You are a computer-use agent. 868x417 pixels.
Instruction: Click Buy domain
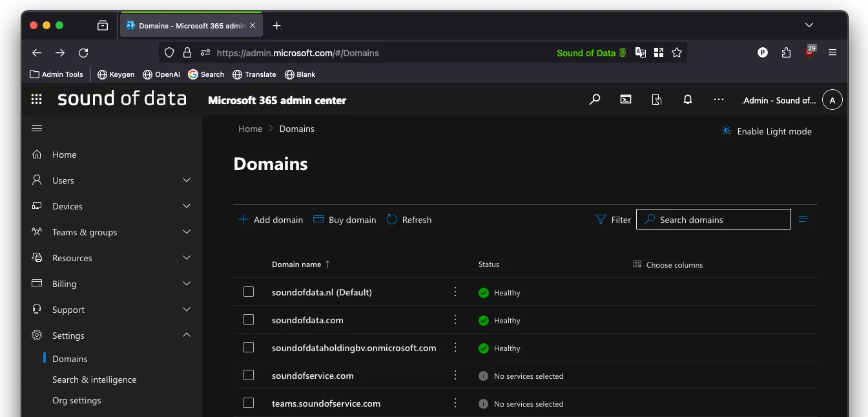[345, 220]
